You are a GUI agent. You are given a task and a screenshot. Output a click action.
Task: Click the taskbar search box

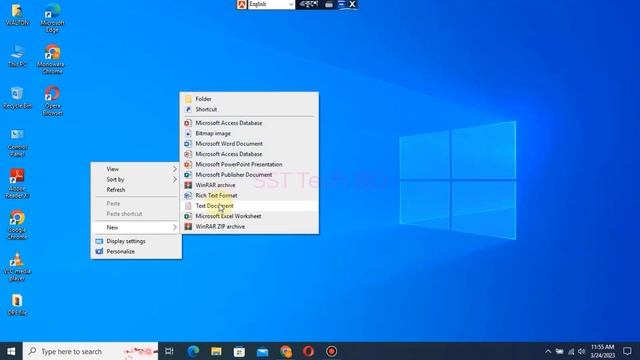[x=90, y=351]
